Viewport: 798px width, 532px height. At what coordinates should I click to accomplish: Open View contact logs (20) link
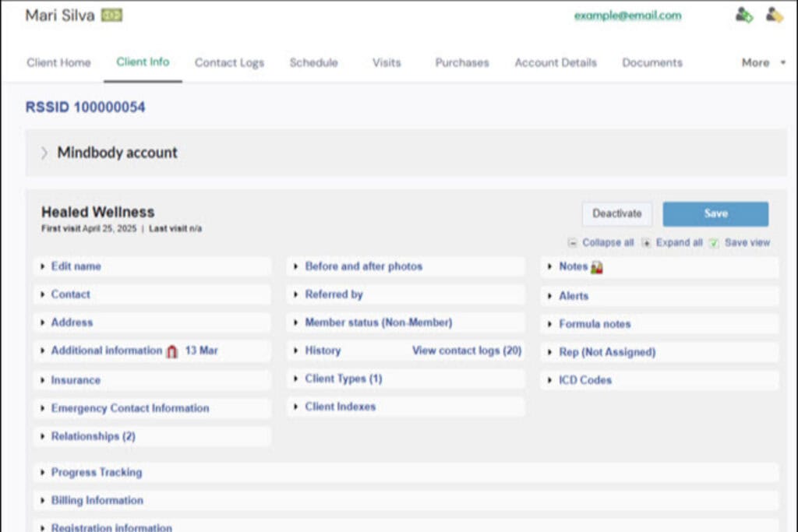[466, 351]
